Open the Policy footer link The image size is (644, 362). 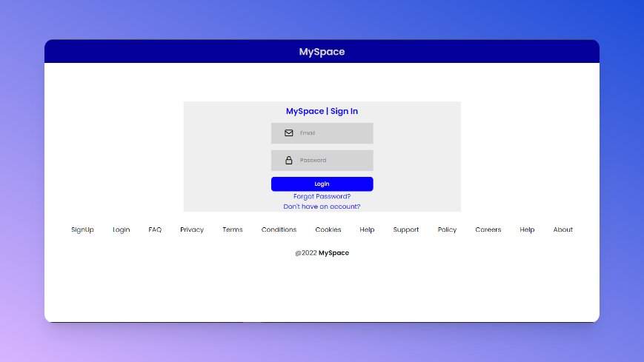click(448, 229)
